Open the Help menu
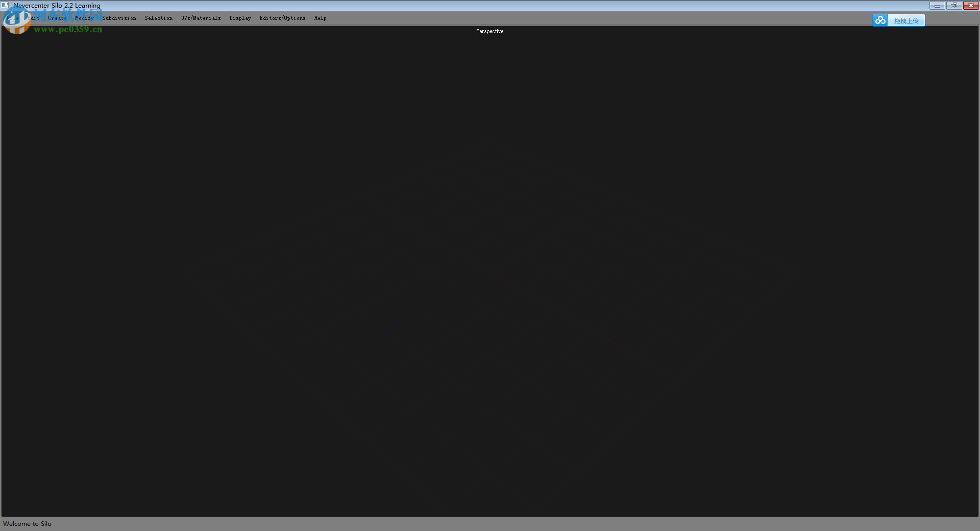The image size is (980, 531). (x=320, y=18)
